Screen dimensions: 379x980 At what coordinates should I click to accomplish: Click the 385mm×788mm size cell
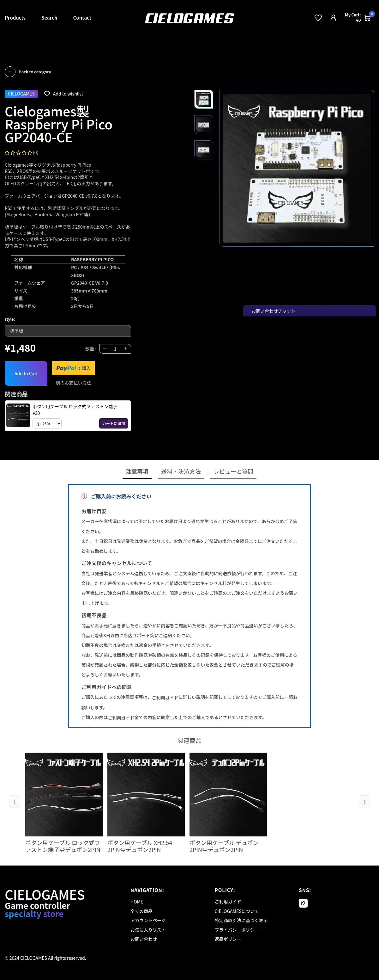click(x=89, y=291)
